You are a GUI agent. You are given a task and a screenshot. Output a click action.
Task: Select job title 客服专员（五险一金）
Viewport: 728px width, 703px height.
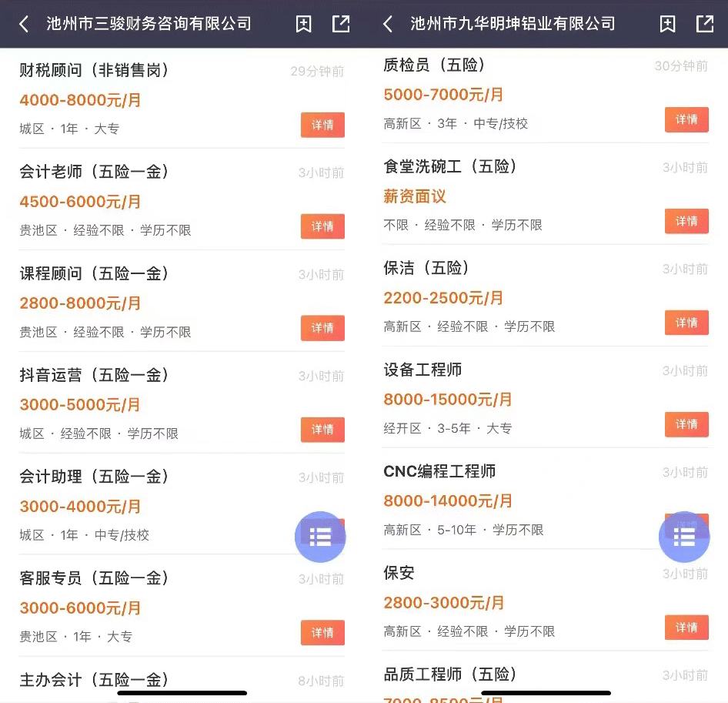[94, 578]
